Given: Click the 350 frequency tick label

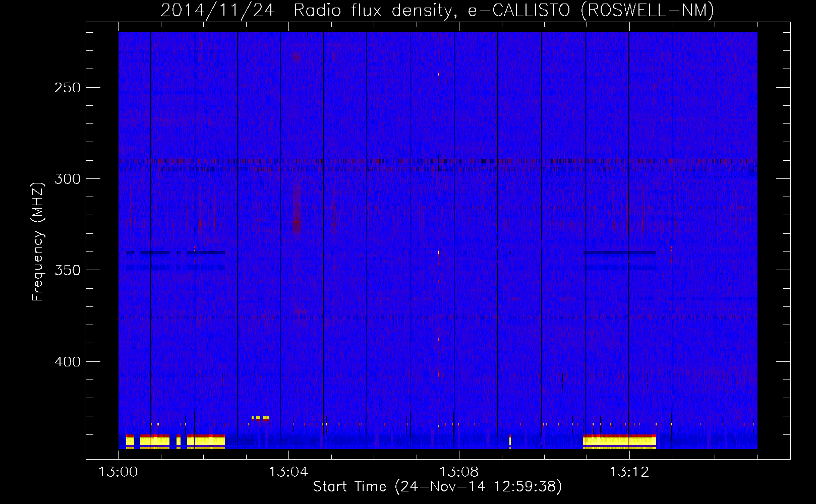Looking at the screenshot, I should tap(68, 270).
